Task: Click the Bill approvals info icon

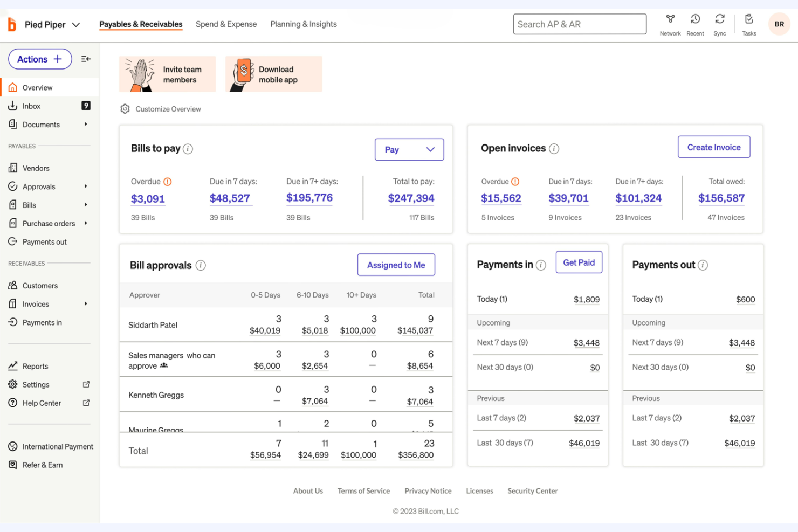Action: pos(201,265)
